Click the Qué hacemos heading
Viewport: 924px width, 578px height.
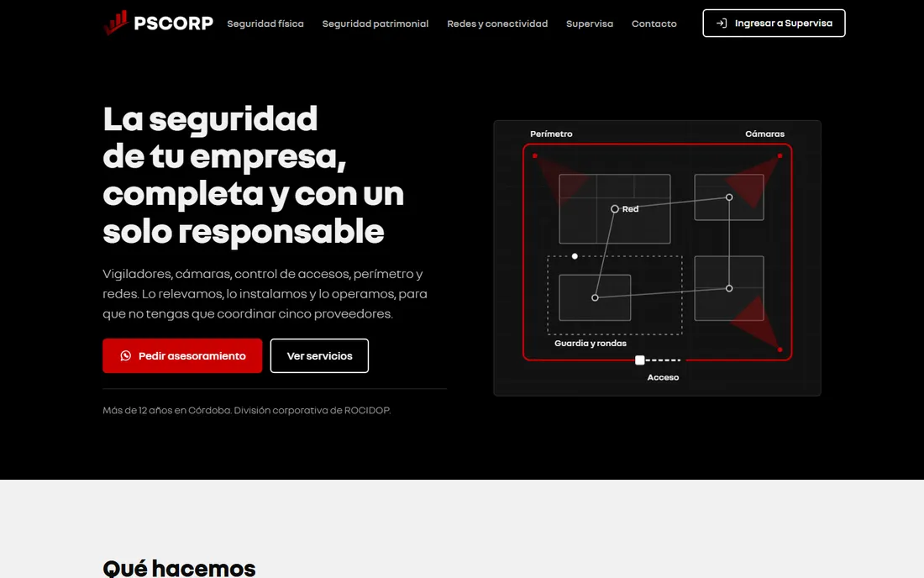pos(179,568)
